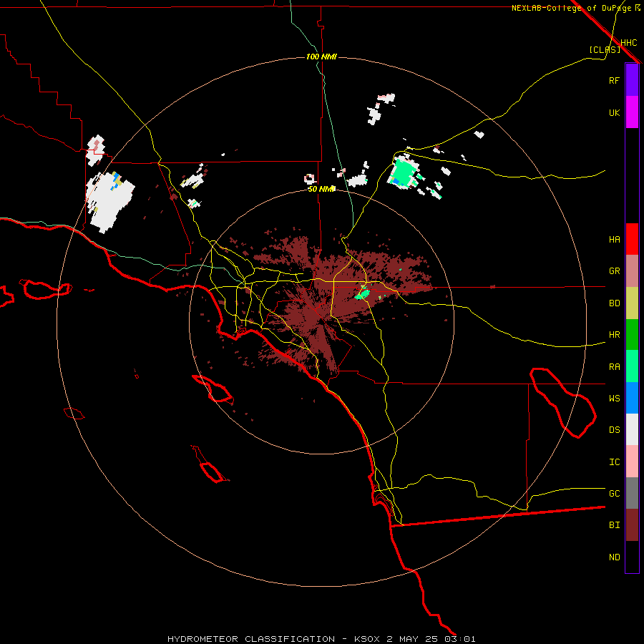Select the BD yellow legend block
This screenshot has width=644, height=644.
(632, 303)
